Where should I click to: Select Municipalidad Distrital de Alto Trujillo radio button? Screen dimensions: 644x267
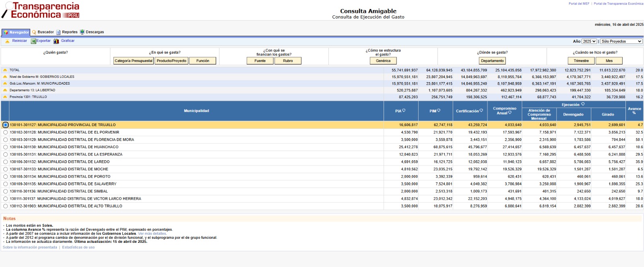click(5, 206)
